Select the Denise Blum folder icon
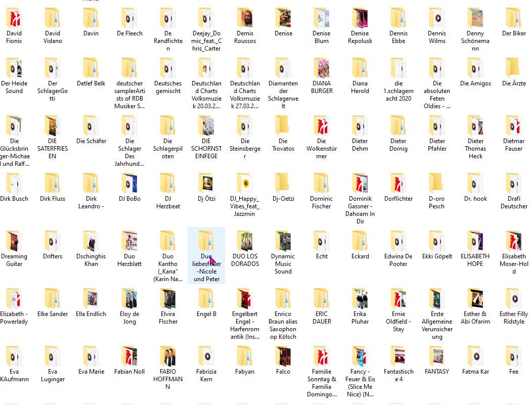 tap(322, 18)
